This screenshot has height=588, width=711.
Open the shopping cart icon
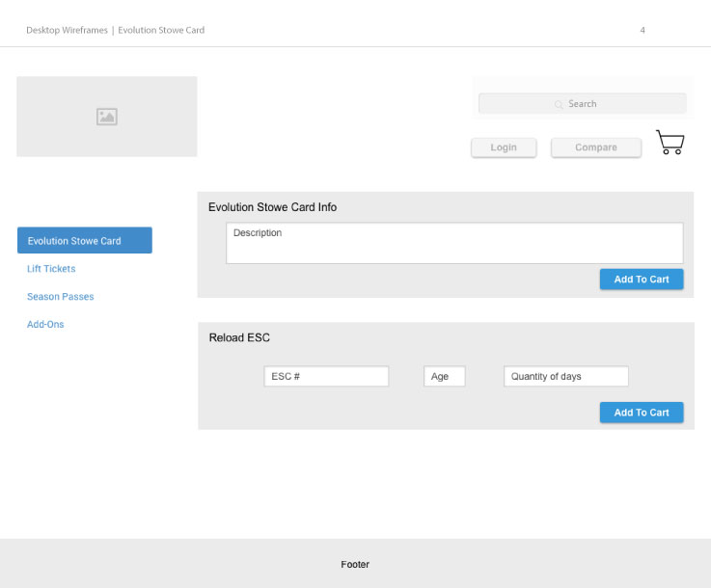(670, 143)
